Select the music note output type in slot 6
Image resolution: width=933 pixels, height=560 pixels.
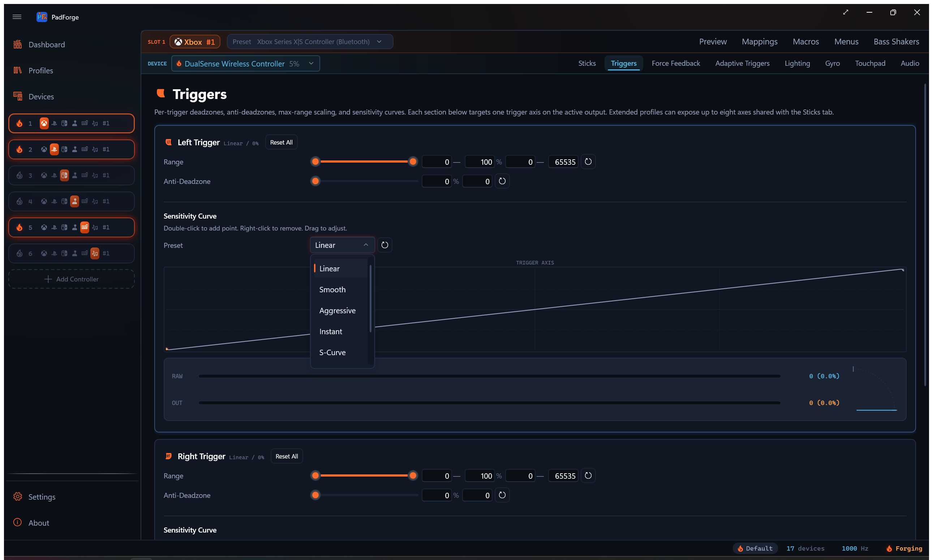pos(95,254)
